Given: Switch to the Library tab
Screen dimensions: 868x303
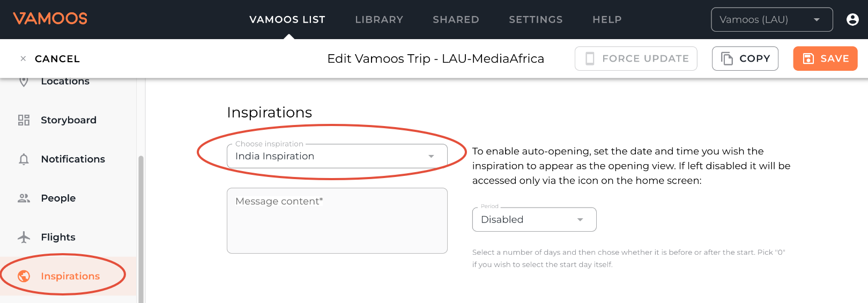Looking at the screenshot, I should (379, 20).
